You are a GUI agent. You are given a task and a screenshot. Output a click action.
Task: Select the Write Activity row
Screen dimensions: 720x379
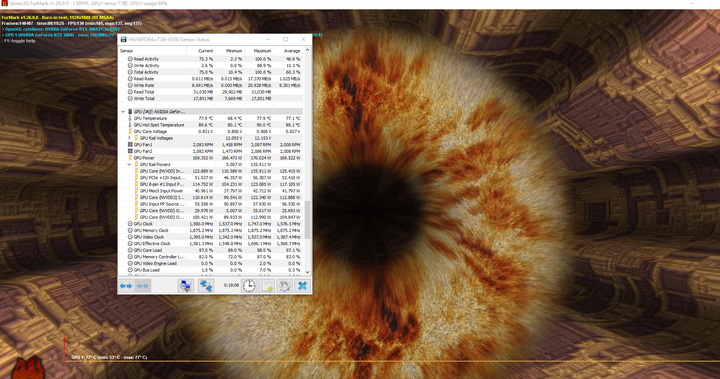tap(211, 66)
